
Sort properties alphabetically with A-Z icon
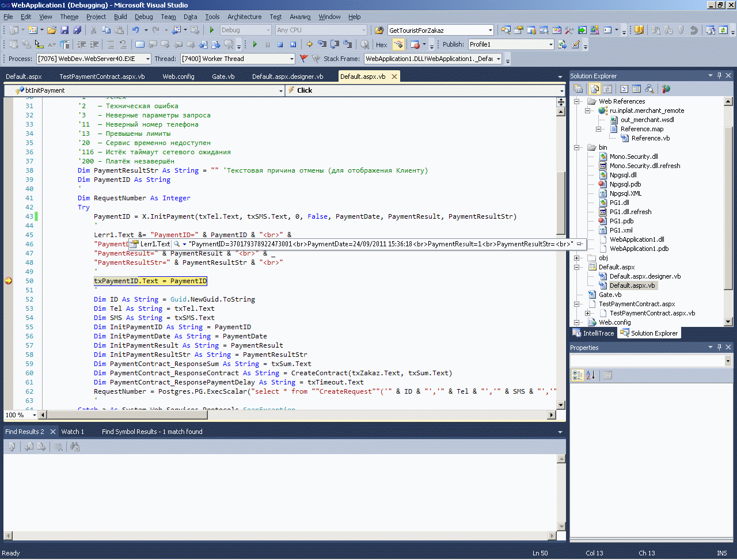pyautogui.click(x=590, y=375)
